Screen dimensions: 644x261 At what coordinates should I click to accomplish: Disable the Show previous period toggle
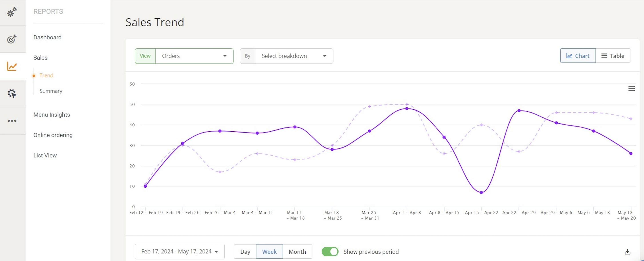tap(330, 251)
